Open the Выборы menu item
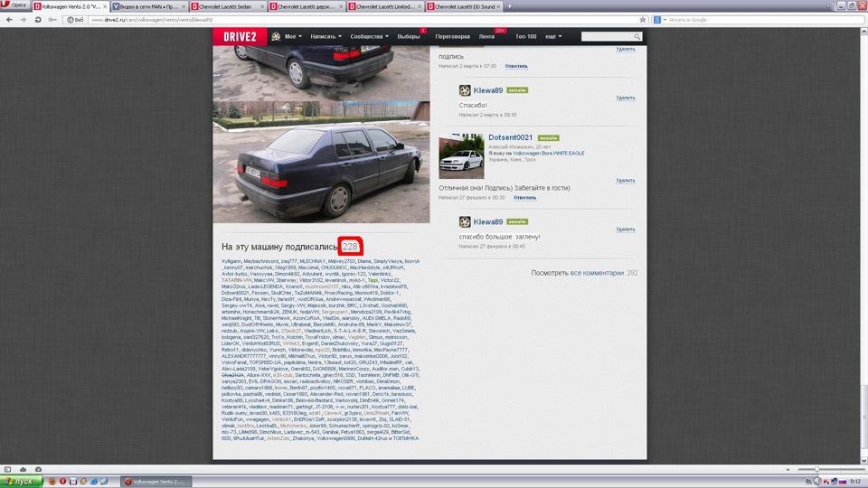Viewport: 868px width, 488px height. click(x=409, y=36)
